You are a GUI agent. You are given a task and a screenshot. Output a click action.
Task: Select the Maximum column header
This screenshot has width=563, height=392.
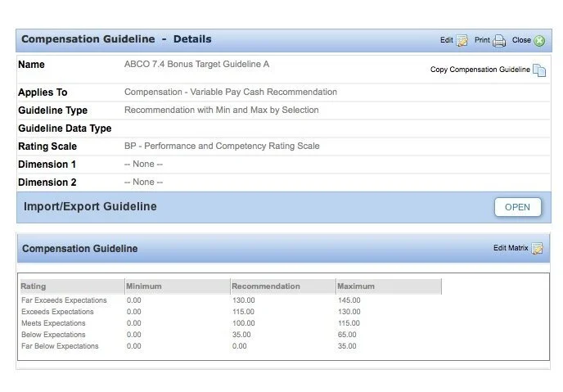tap(389, 286)
